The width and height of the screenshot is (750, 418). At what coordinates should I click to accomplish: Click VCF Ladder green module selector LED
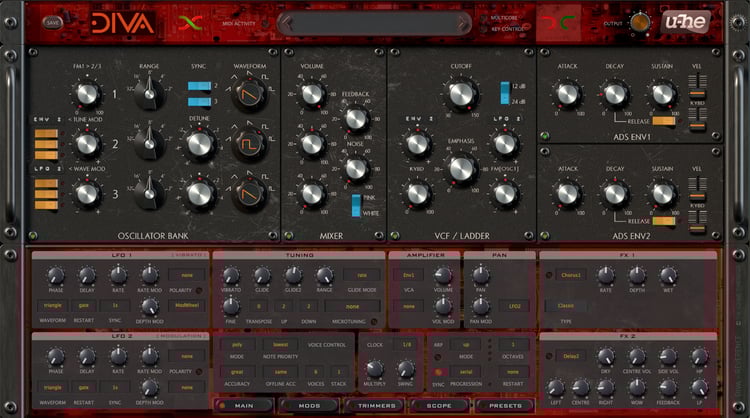395,235
